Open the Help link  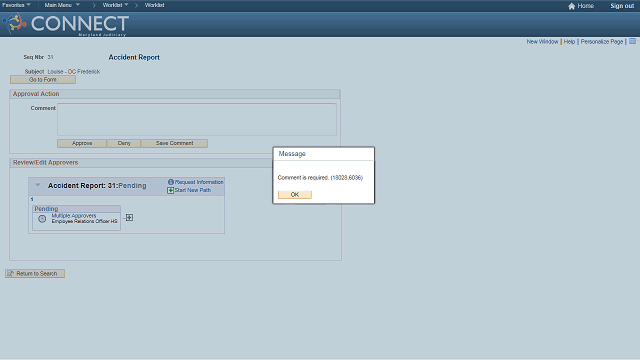point(569,42)
